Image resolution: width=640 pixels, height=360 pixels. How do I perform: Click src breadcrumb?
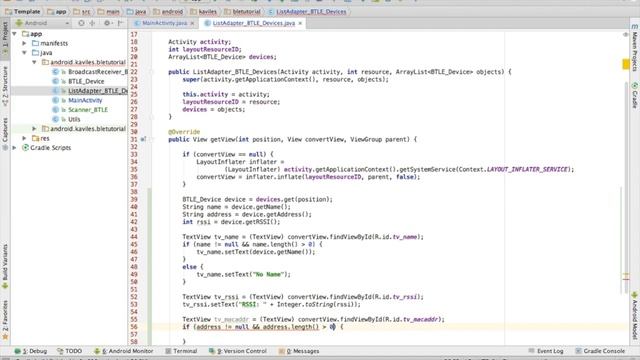82,12
